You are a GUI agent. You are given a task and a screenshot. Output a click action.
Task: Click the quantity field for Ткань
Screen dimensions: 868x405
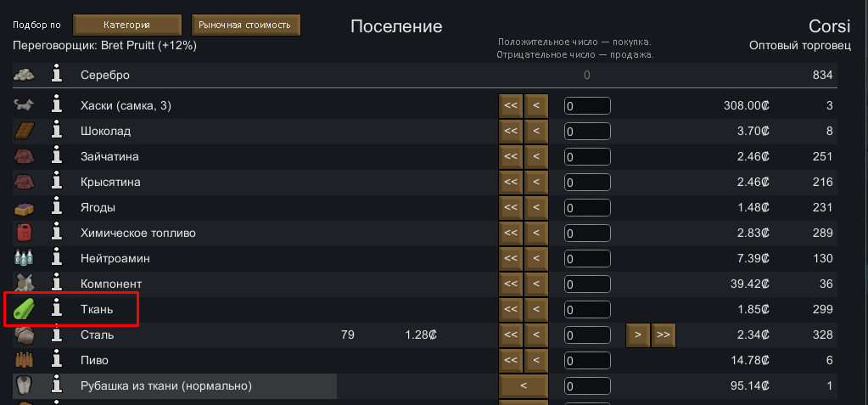(587, 309)
